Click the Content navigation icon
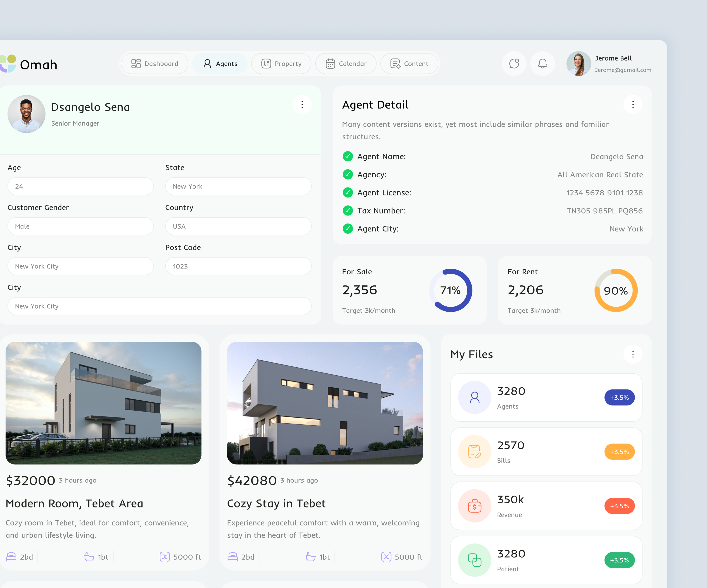This screenshot has width=707, height=588. (395, 63)
